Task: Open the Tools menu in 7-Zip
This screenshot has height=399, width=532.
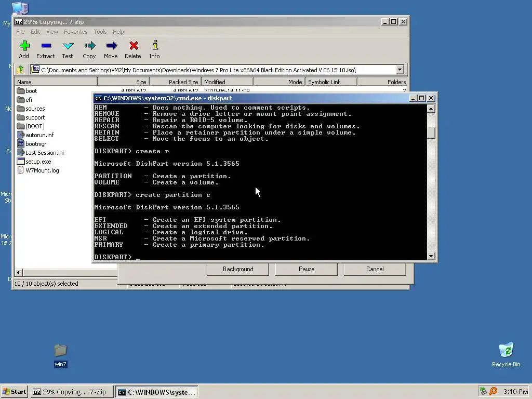Action: 100,32
